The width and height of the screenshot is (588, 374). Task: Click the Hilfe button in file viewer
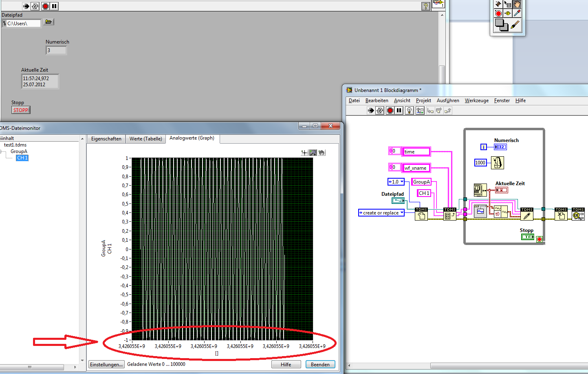coord(286,364)
